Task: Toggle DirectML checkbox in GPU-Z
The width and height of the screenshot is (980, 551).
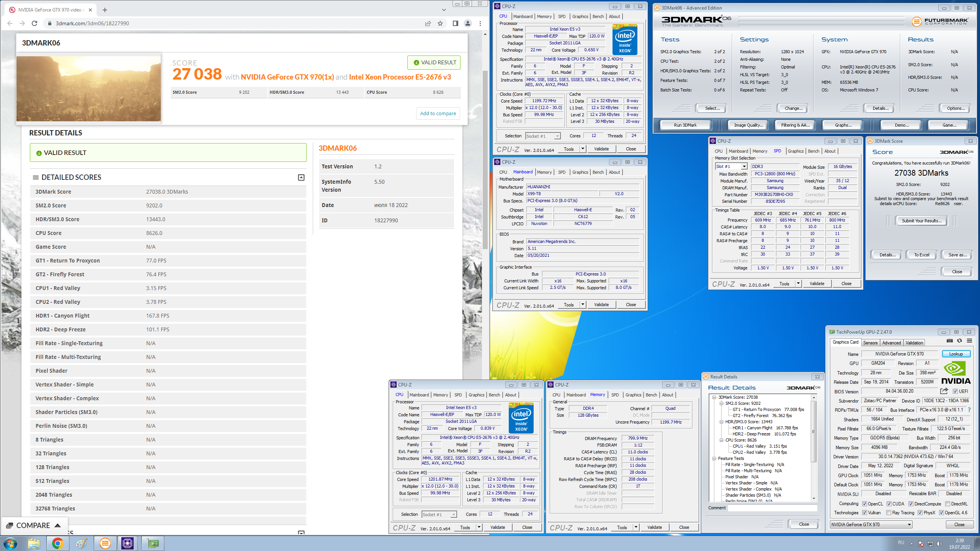Action: click(947, 504)
